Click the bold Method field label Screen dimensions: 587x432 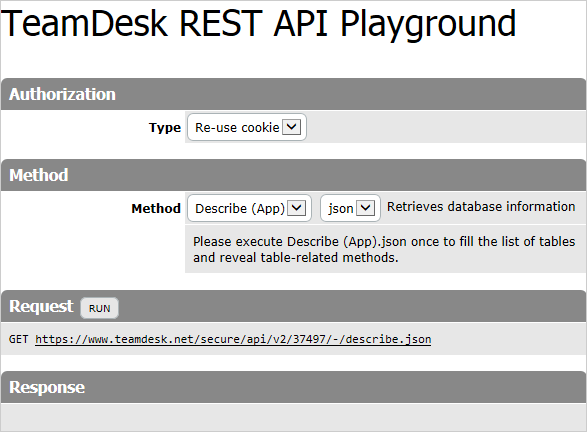[x=156, y=209]
